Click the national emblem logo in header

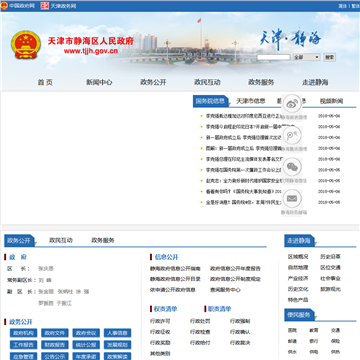(x=26, y=45)
